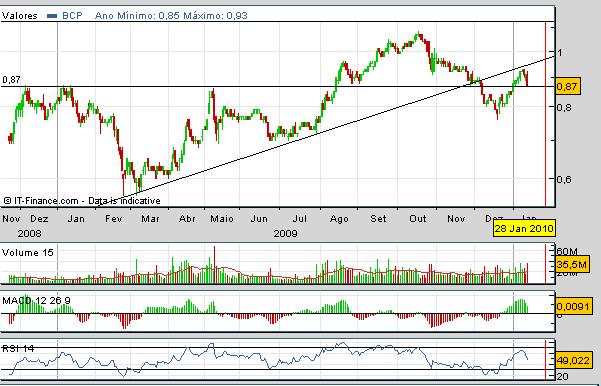Click the Jun month label
The height and width of the screenshot is (386, 601).
click(x=259, y=218)
